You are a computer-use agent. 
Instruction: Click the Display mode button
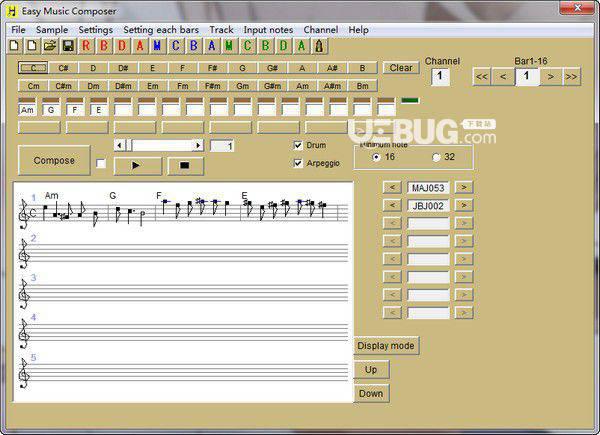[x=386, y=346]
